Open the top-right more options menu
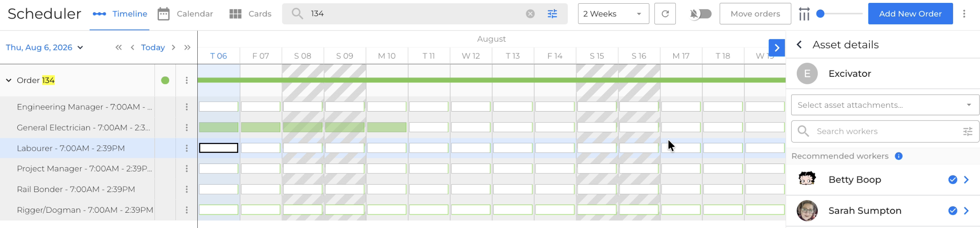 (964, 14)
